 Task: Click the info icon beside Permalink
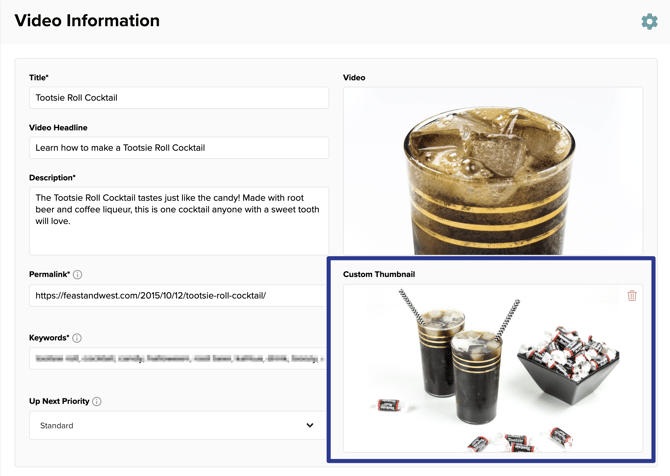pyautogui.click(x=77, y=275)
